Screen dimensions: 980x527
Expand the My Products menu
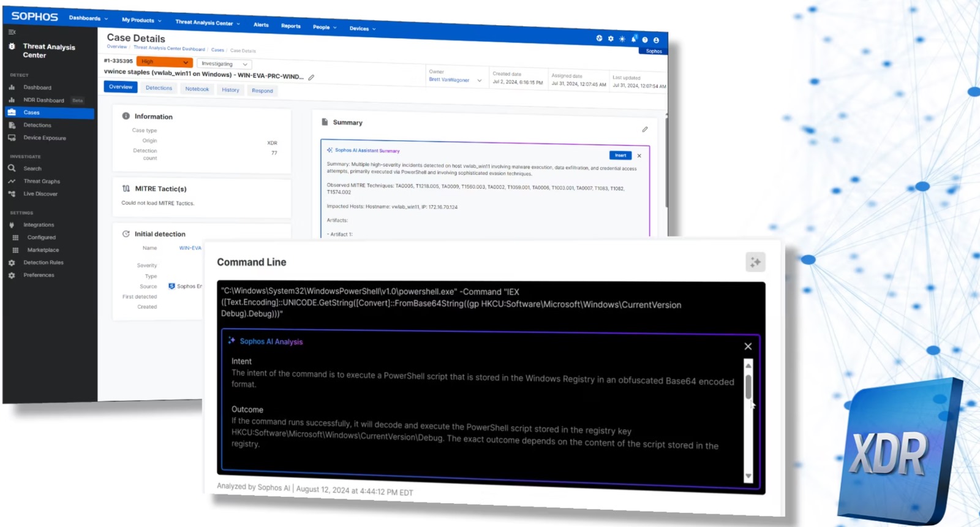141,20
